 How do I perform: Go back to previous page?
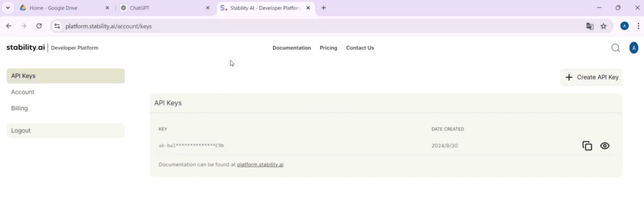coord(9,26)
